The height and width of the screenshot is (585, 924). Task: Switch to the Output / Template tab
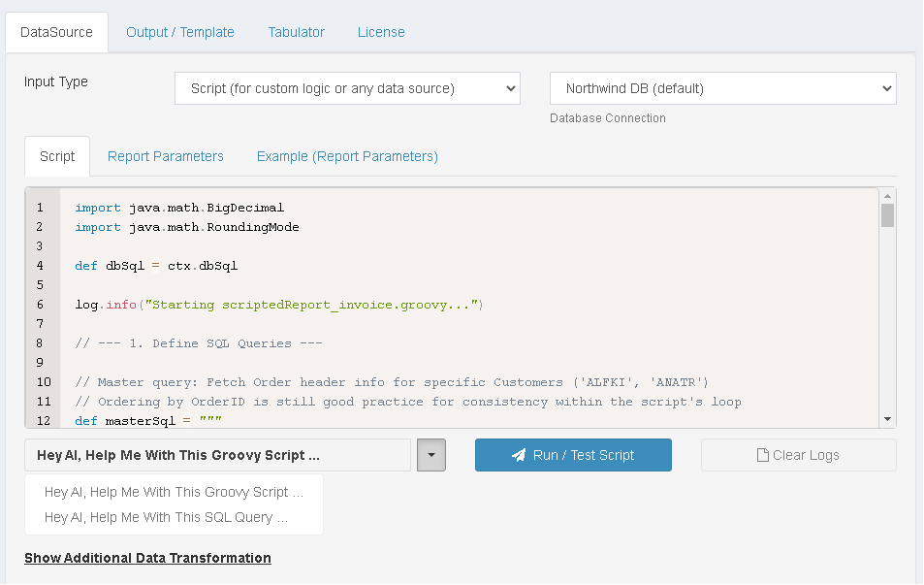(180, 32)
